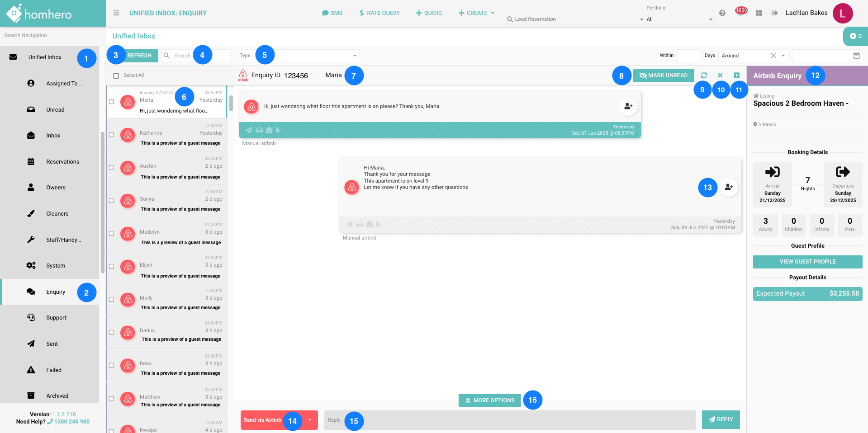Select checkbox next to Austen's message
This screenshot has height=433, width=868.
click(111, 168)
